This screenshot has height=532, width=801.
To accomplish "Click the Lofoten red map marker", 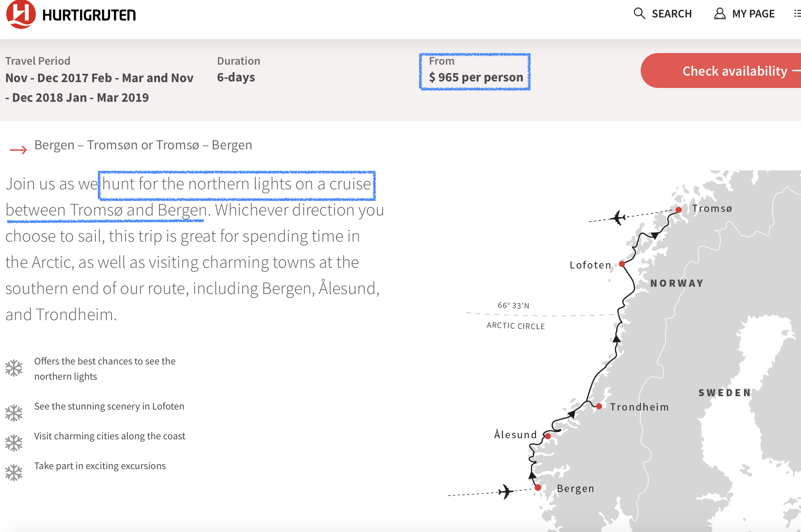I will (x=622, y=264).
